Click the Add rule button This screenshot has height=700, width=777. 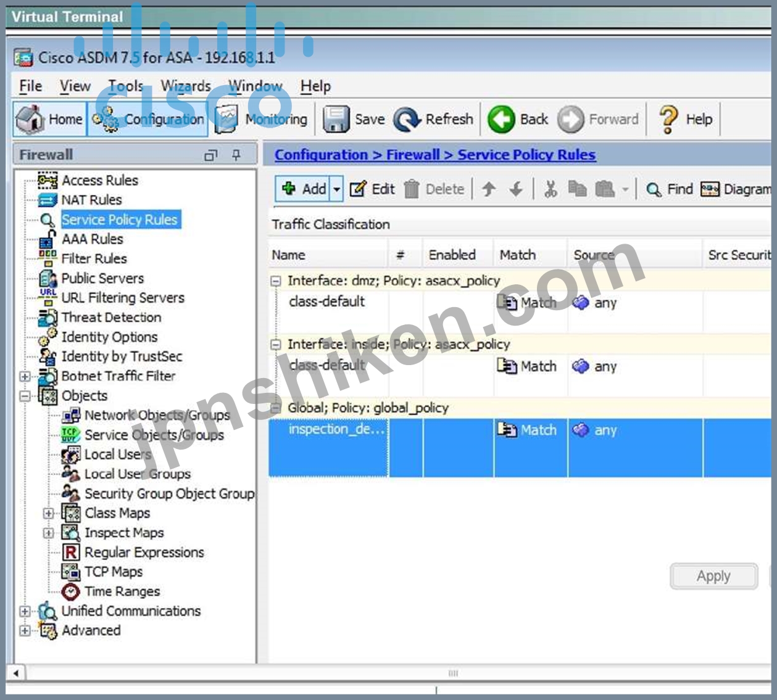(x=303, y=189)
